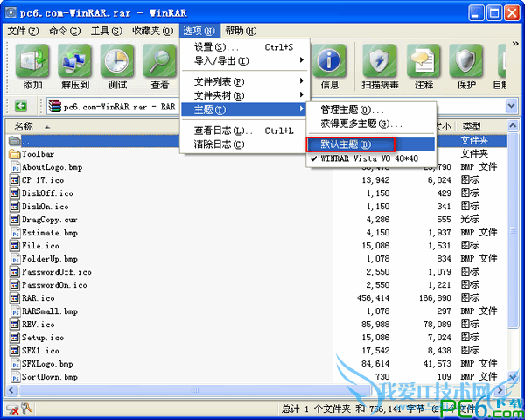Screen dimensions: 525x420
Task: Click the horizontal scrollbar left arrow
Action: pyautogui.click(x=11, y=390)
